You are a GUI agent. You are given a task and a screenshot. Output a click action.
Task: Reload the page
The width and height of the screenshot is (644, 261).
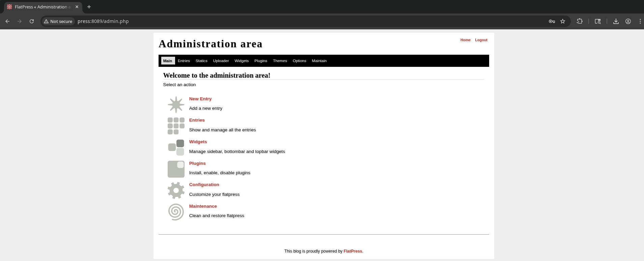32,21
